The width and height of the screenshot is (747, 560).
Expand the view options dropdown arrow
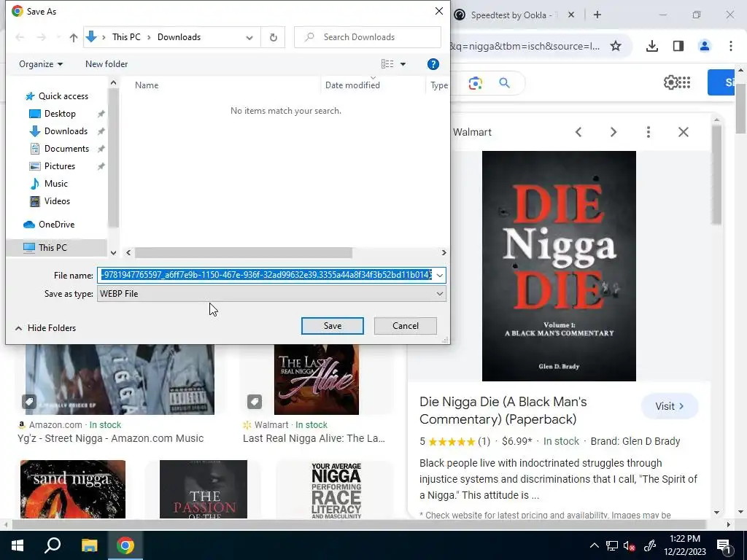(403, 64)
